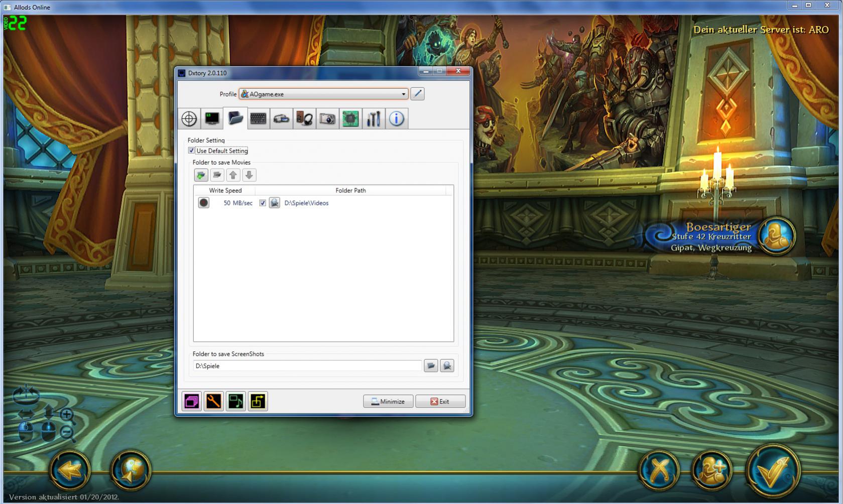Click the orange wrench icon in bottom bar
Viewport: 843px width, 504px height.
[213, 401]
